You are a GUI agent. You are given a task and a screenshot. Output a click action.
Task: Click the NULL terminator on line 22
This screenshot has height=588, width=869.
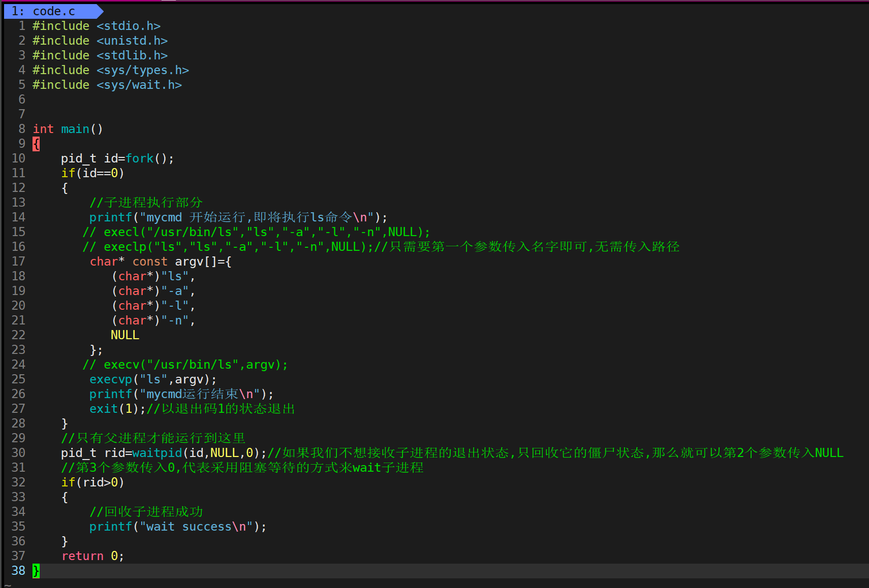click(125, 335)
